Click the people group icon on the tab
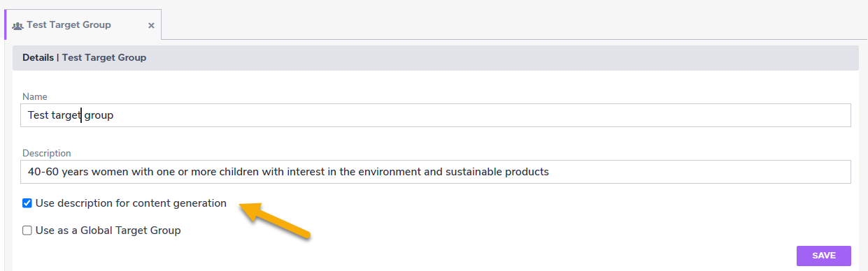Image resolution: width=868 pixels, height=271 pixels. pyautogui.click(x=17, y=25)
